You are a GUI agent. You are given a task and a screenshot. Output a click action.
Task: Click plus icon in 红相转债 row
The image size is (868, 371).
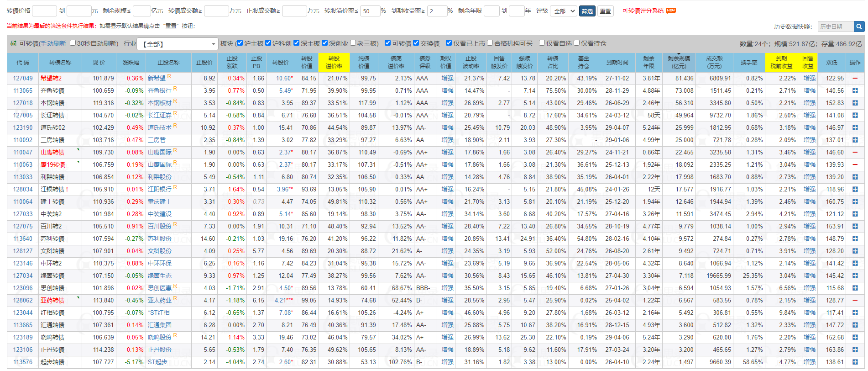pos(855,313)
